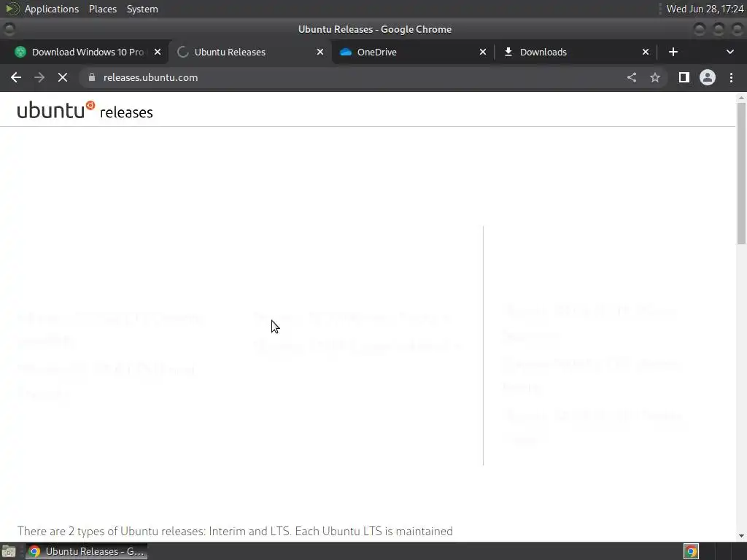Screen dimensions: 747x560
Task: Close the Ubuntu Releases tab
Action: tap(320, 52)
